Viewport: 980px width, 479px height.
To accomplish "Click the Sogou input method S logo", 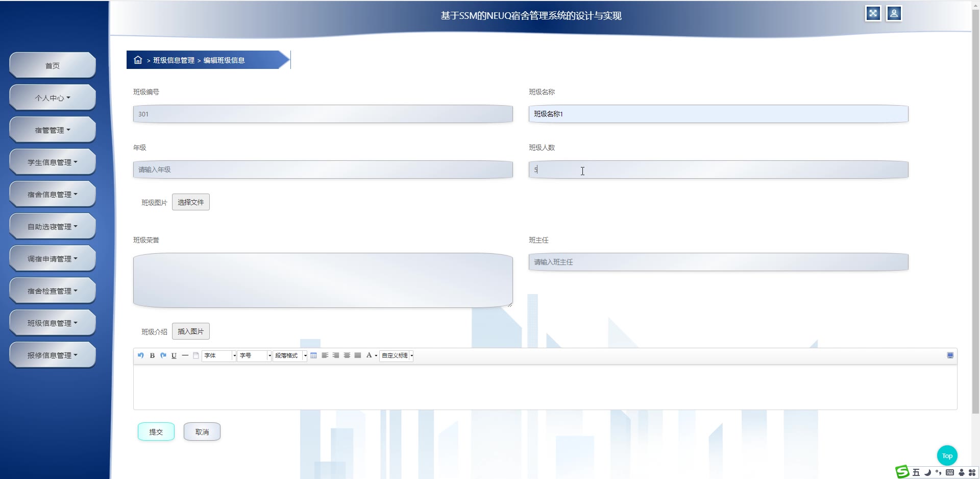I will [x=902, y=472].
